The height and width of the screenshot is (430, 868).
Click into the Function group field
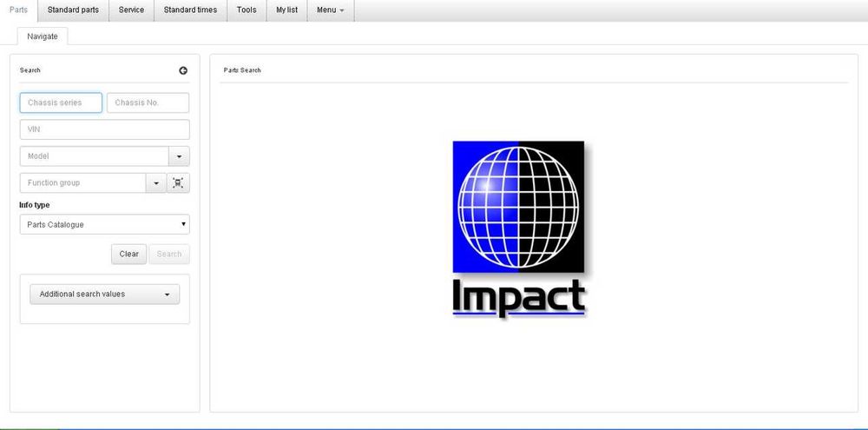click(83, 183)
